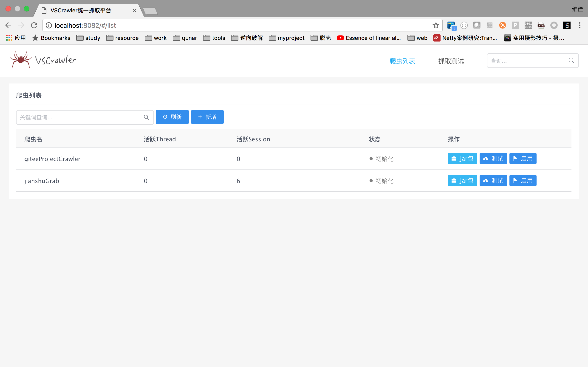Viewport: 588px width, 367px height.
Task: Click the 新增 add button
Action: pos(207,117)
